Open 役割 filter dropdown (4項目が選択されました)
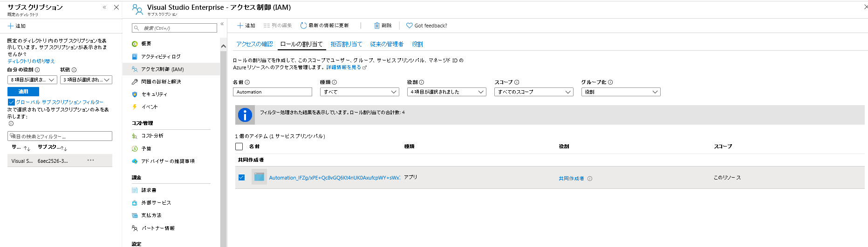The height and width of the screenshot is (247, 868). (447, 92)
